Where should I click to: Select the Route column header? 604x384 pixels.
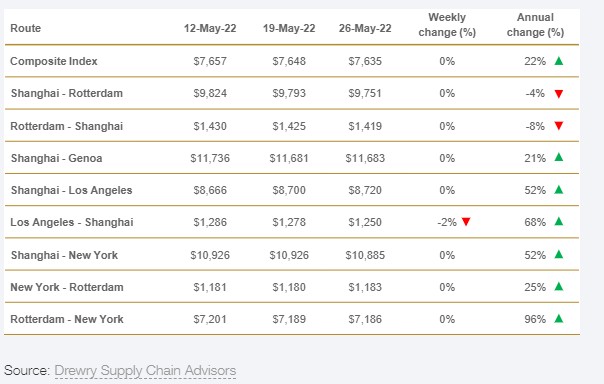(x=25, y=28)
